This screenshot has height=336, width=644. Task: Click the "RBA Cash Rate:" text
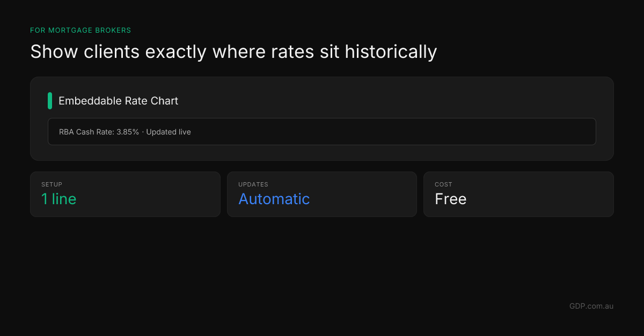[x=86, y=132]
